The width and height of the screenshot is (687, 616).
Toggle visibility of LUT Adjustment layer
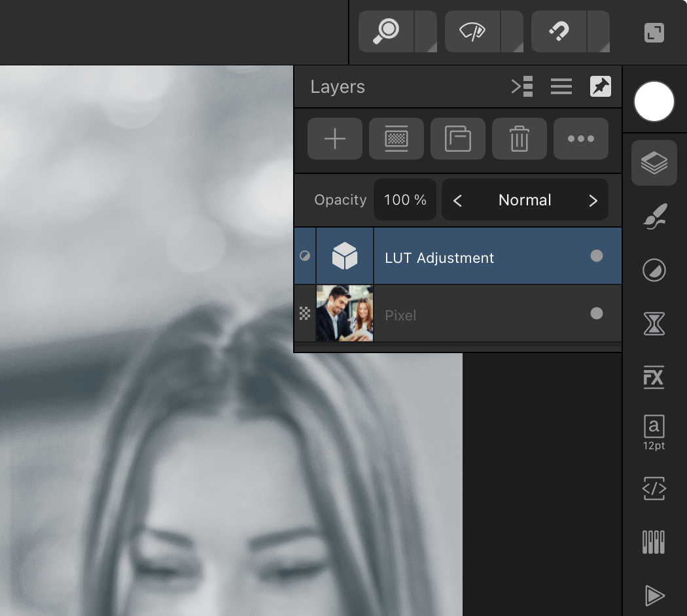pyautogui.click(x=596, y=256)
